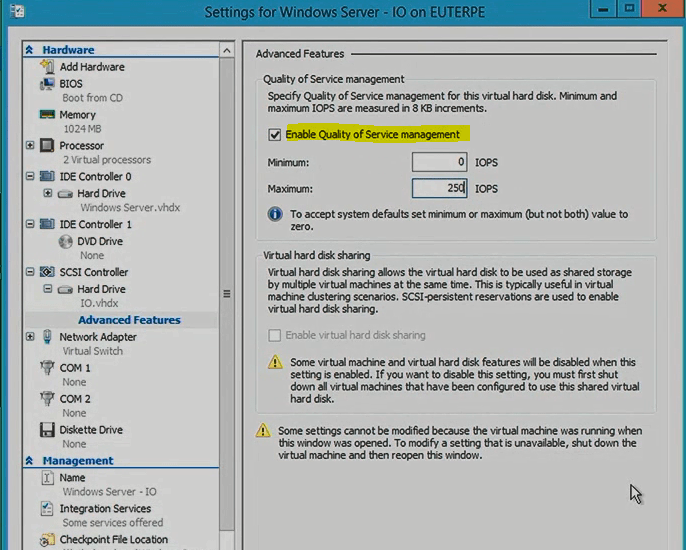The height and width of the screenshot is (550, 686).
Task: Click Some services offered text
Action: coord(113,522)
